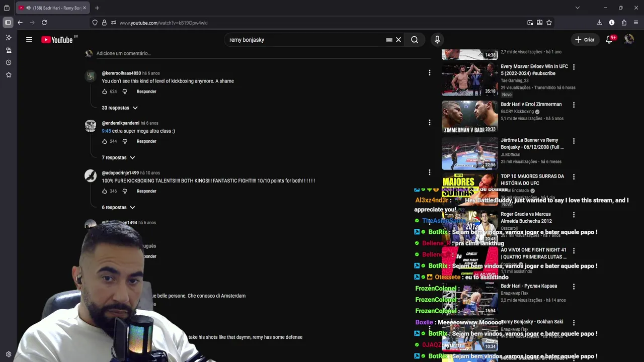Image resolution: width=644 pixels, height=362 pixels.
Task: Open the account avatar menu
Action: pos(629,40)
